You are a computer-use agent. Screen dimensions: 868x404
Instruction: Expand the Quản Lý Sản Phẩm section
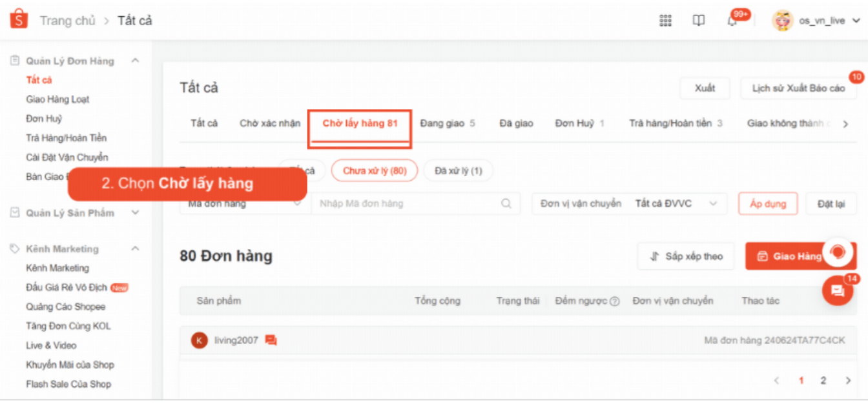point(135,213)
